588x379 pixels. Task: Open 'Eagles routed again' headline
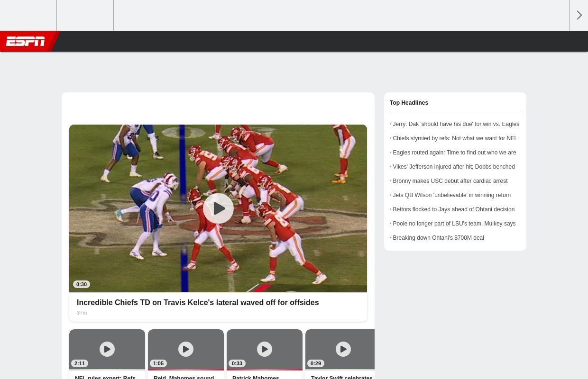click(x=454, y=153)
